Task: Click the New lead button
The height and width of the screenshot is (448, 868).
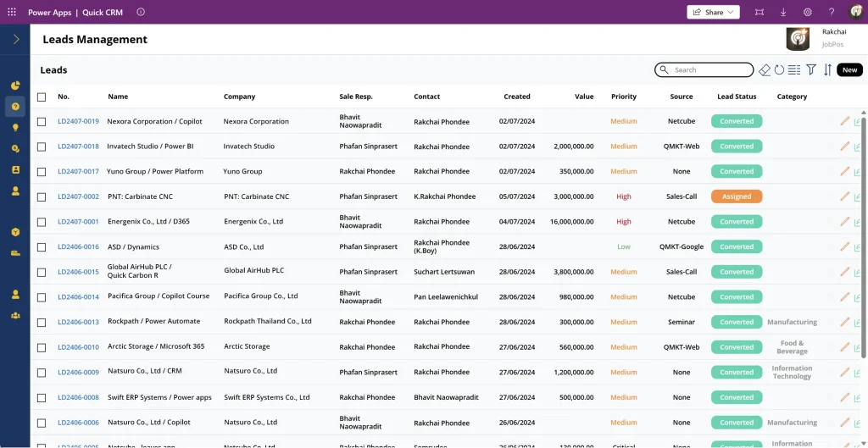Action: click(x=849, y=69)
